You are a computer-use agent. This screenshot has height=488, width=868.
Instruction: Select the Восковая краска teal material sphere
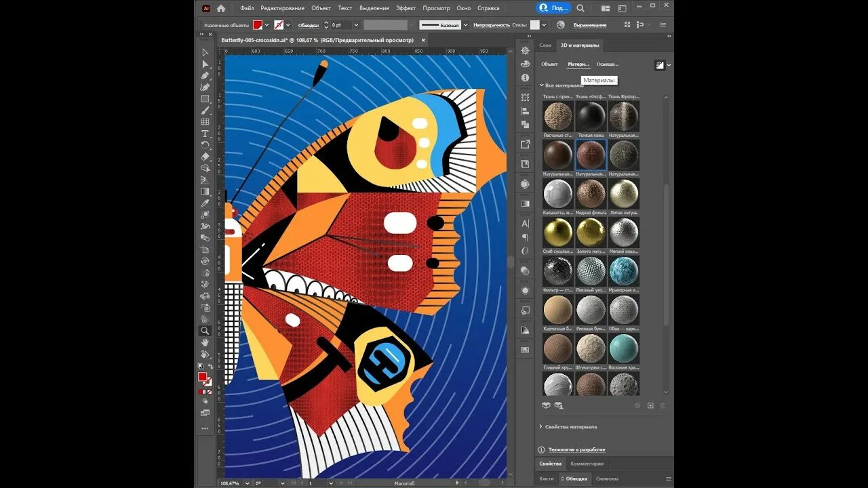click(x=623, y=348)
